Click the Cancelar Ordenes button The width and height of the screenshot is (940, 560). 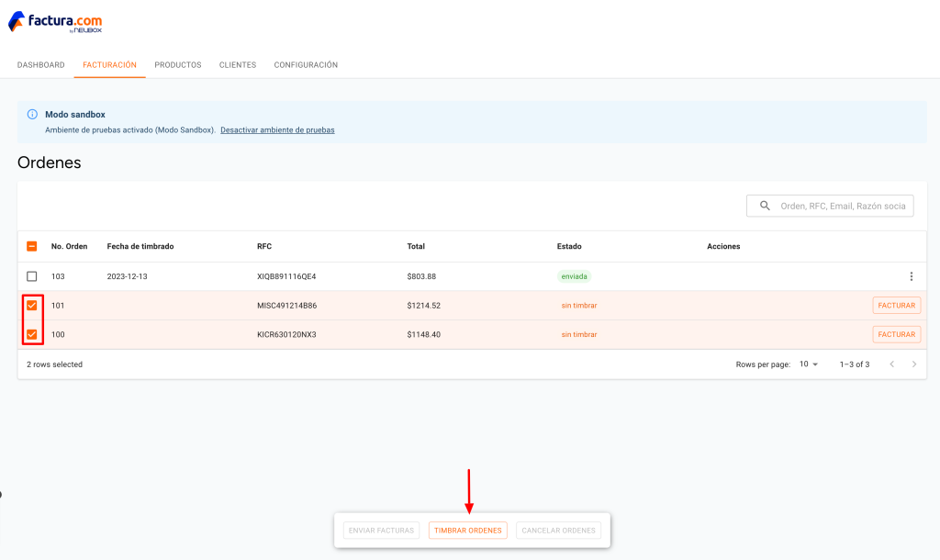pos(558,531)
